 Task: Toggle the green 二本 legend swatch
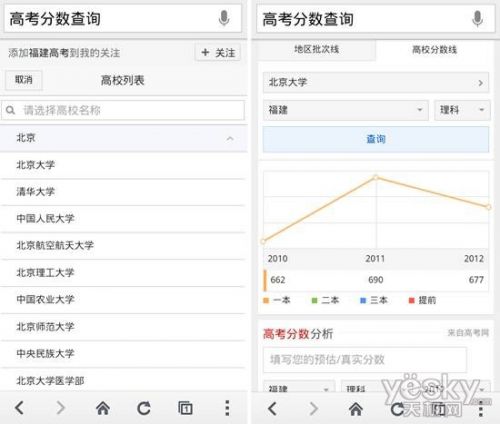(x=314, y=300)
